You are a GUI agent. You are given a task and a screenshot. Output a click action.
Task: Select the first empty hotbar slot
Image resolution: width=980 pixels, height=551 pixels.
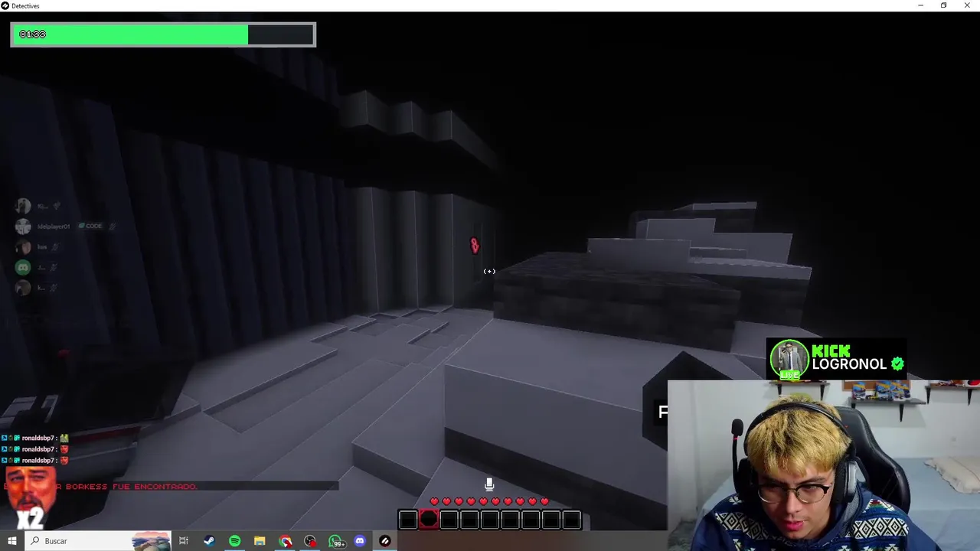[408, 520]
